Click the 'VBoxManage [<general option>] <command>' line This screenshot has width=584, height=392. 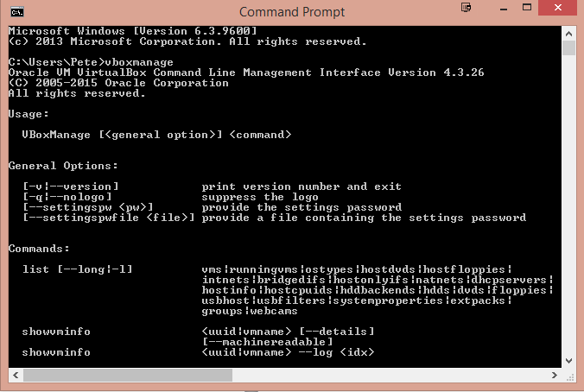pyautogui.click(x=156, y=135)
